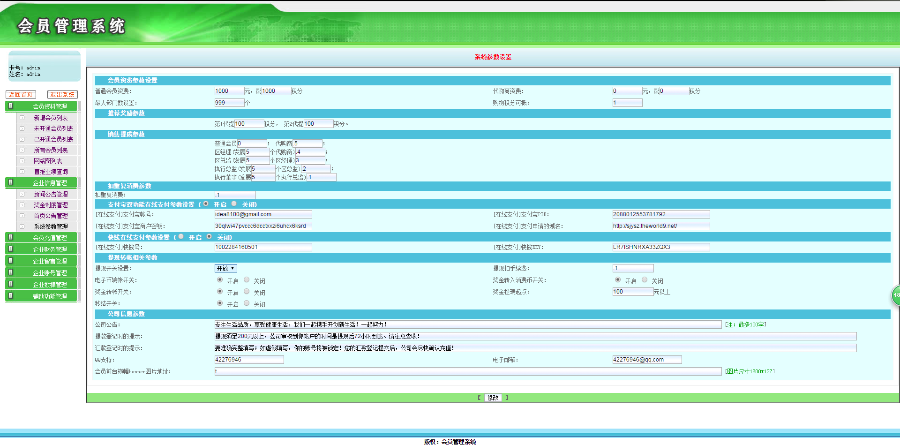Open the 奖金制度管理 sidebar entry
The width and height of the screenshot is (900, 445).
51,204
